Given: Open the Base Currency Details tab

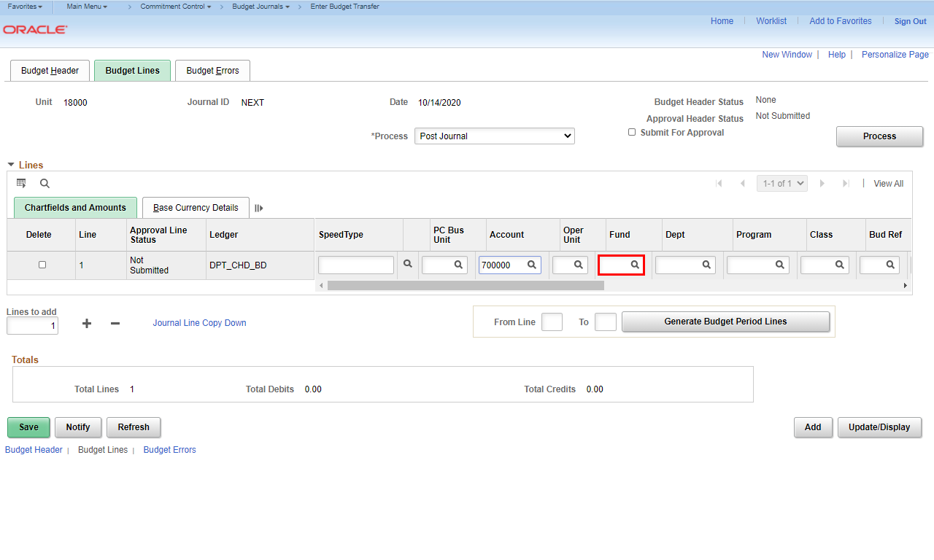Looking at the screenshot, I should click(196, 208).
